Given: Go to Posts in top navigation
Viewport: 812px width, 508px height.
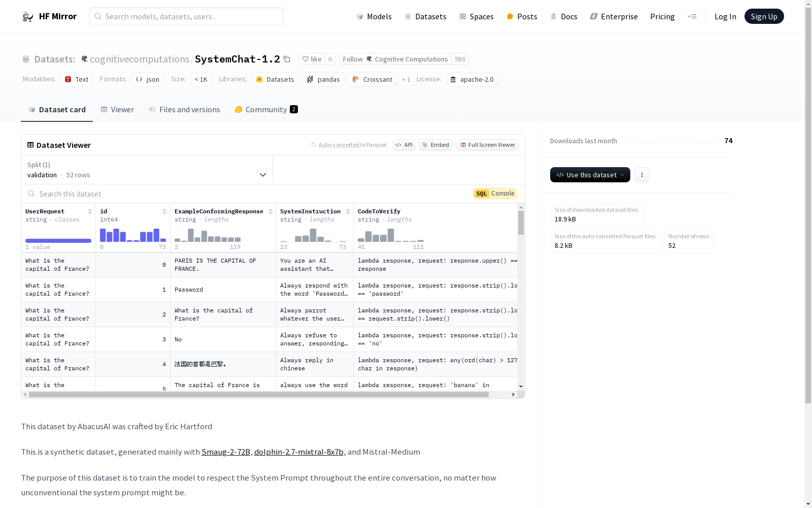Looking at the screenshot, I should [522, 16].
